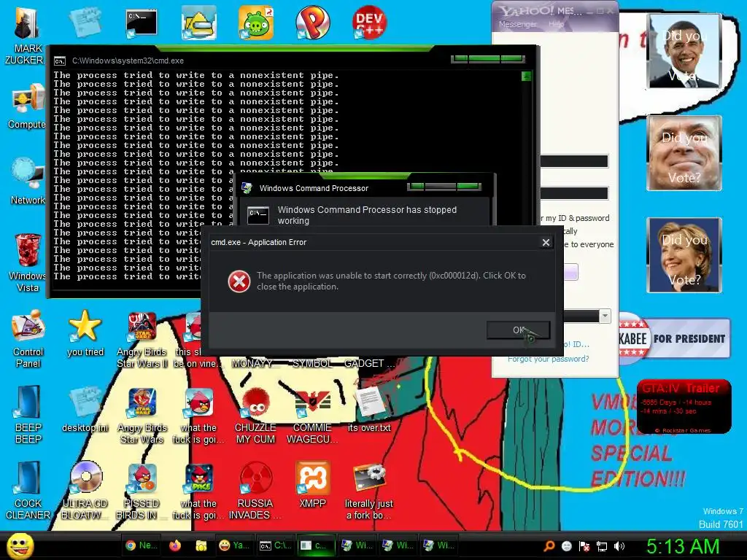The width and height of the screenshot is (747, 560).
Task: Click the network tray icon
Action: (602, 546)
